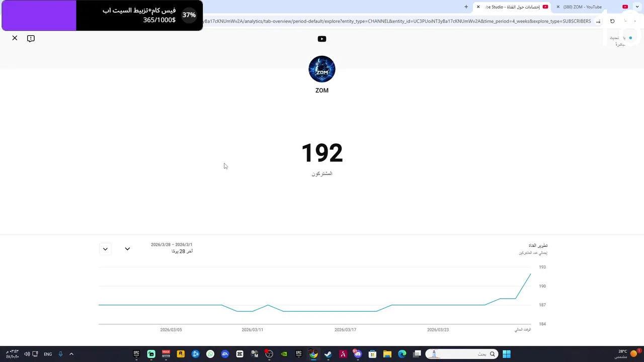Screen dimensions: 644x362
Task: Open NVIDIA app from the taskbar
Action: (x=284, y=354)
